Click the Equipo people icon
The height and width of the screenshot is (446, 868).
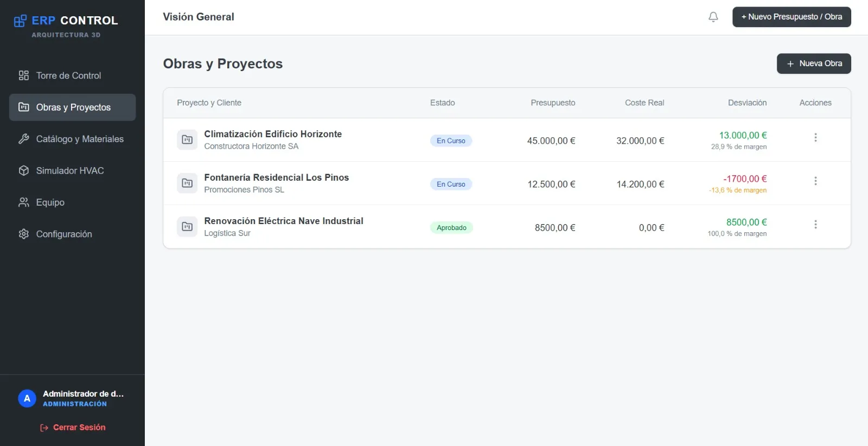pos(23,202)
